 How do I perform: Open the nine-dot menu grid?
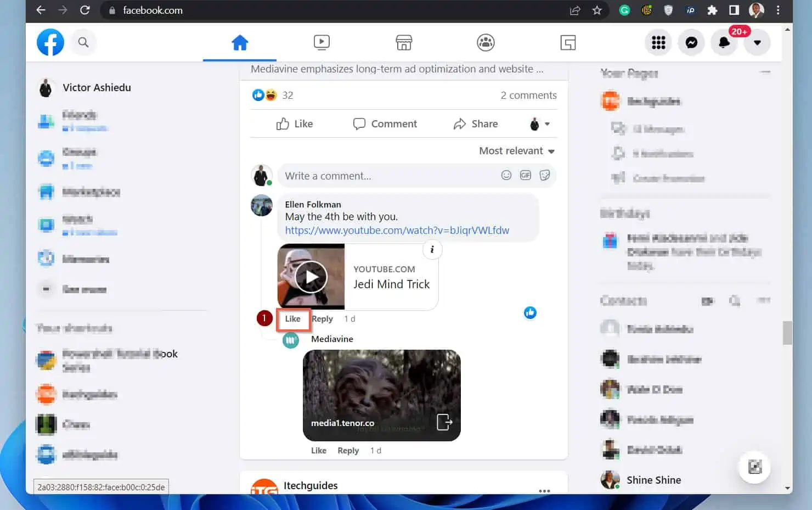click(x=658, y=42)
